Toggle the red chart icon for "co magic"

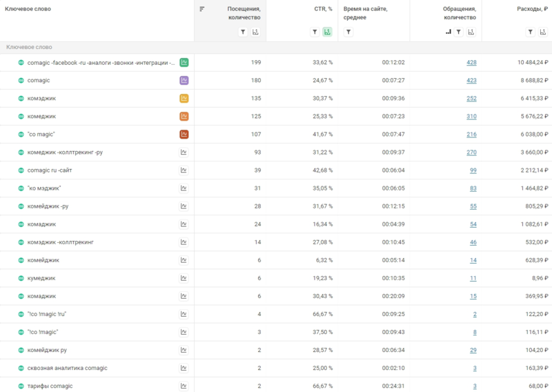point(184,134)
